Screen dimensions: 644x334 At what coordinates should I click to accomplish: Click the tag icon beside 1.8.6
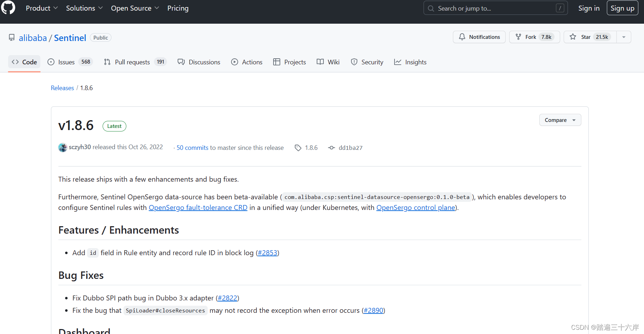(298, 148)
